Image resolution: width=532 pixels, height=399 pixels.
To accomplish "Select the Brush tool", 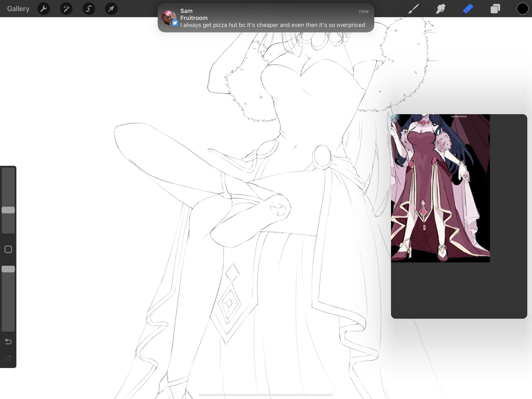I will coord(413,9).
